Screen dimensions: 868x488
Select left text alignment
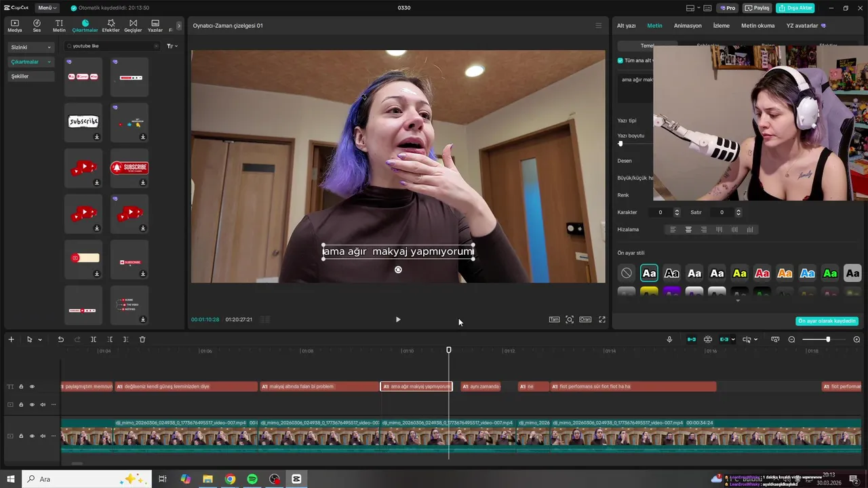(673, 230)
